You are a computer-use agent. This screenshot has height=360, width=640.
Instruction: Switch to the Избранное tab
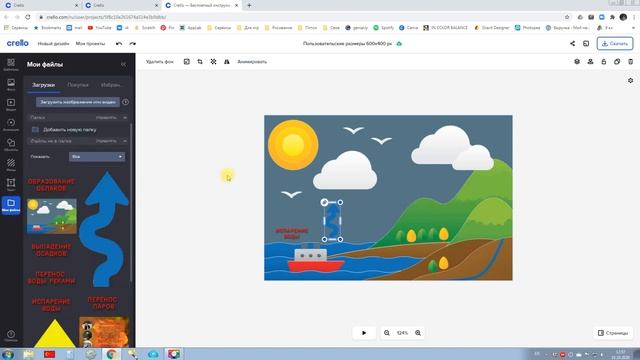[111, 85]
